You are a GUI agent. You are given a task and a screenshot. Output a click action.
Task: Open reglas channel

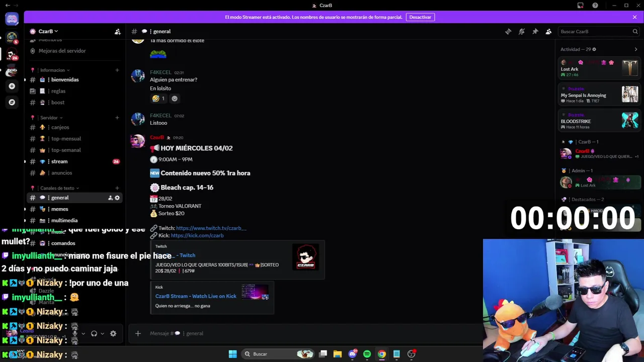(74, 91)
